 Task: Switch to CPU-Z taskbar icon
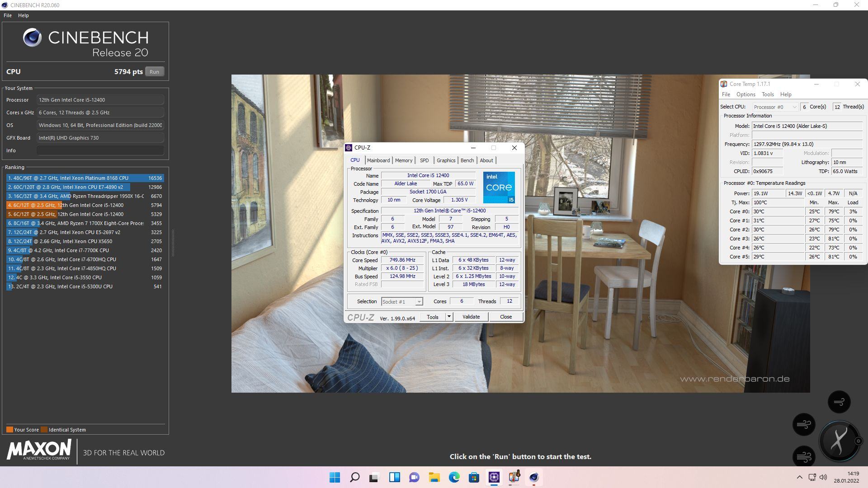(x=494, y=477)
